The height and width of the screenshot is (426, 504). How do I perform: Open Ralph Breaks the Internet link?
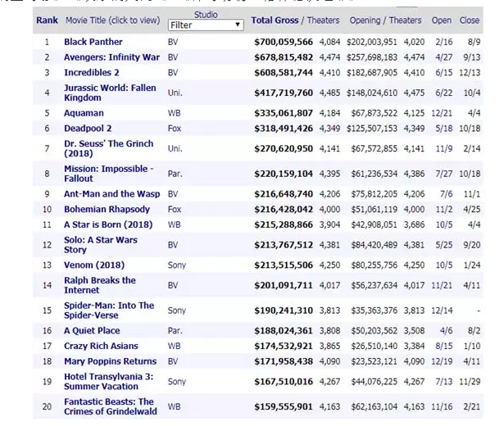(100, 285)
